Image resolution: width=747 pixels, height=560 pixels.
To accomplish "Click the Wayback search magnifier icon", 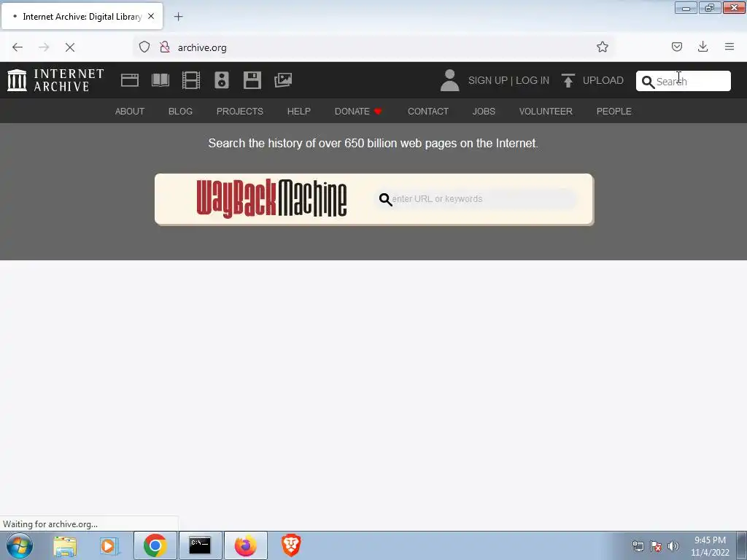I will pos(385,199).
